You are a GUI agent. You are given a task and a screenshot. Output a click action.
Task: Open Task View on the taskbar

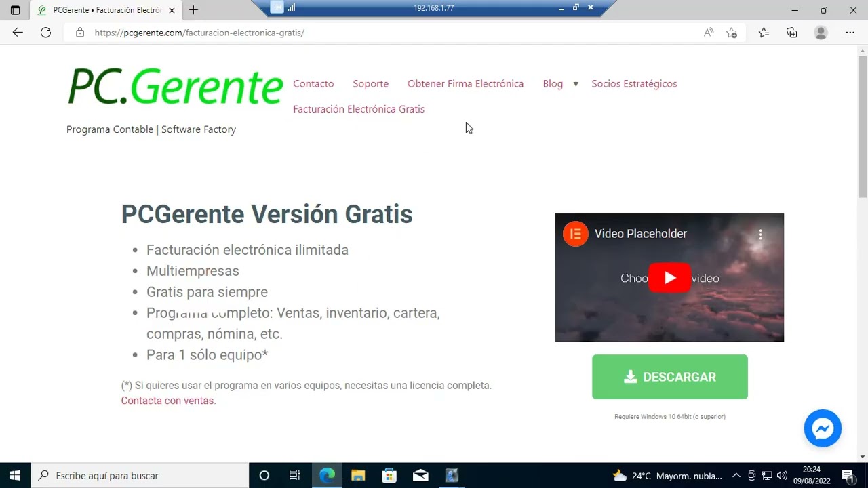(294, 475)
